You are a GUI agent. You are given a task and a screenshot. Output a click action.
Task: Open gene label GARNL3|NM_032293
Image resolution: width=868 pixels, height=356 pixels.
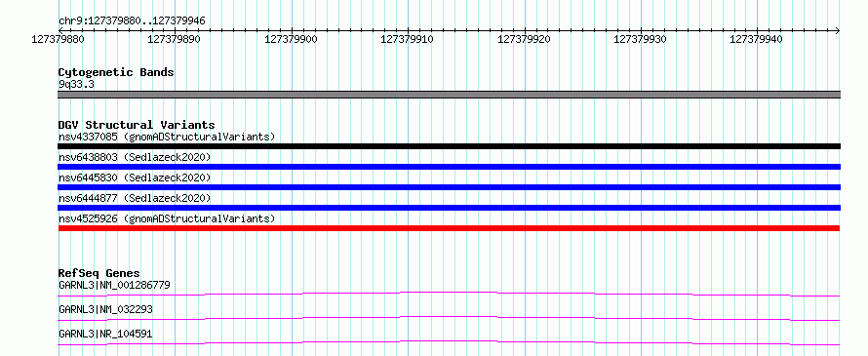click(105, 309)
